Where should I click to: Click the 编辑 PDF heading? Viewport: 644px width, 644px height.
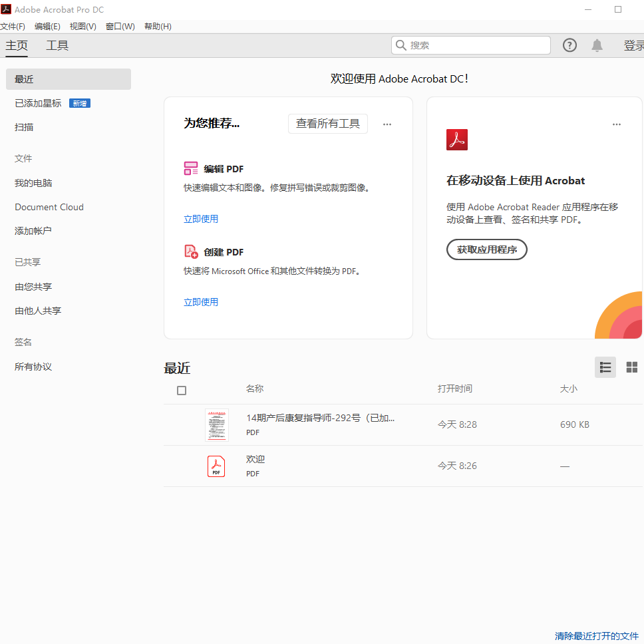coord(224,169)
